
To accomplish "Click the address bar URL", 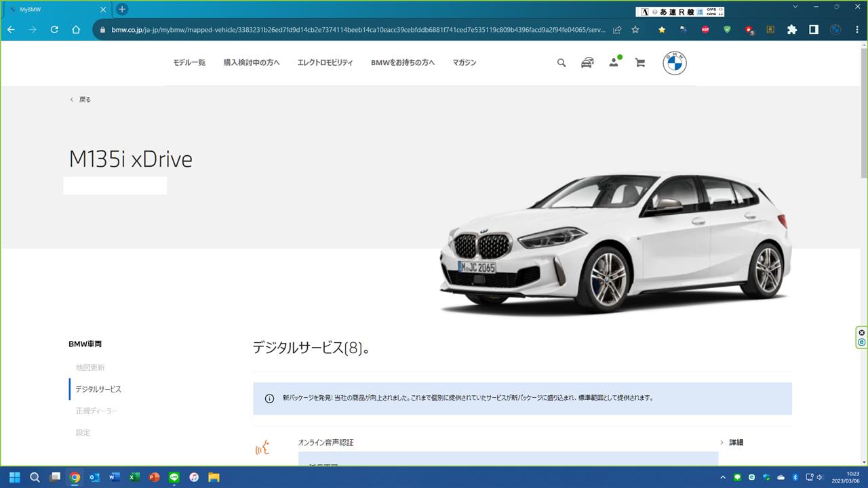I will [x=358, y=30].
